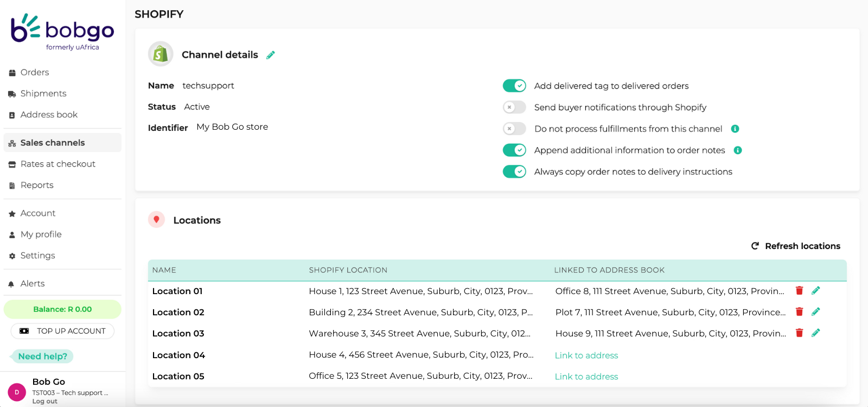Edit channel details with pencil icon

271,55
